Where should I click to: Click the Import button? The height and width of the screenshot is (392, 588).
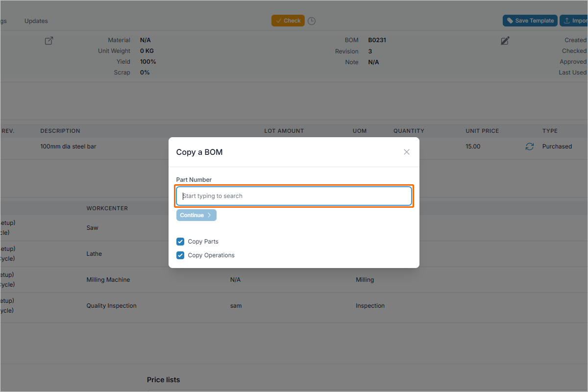tap(574, 21)
